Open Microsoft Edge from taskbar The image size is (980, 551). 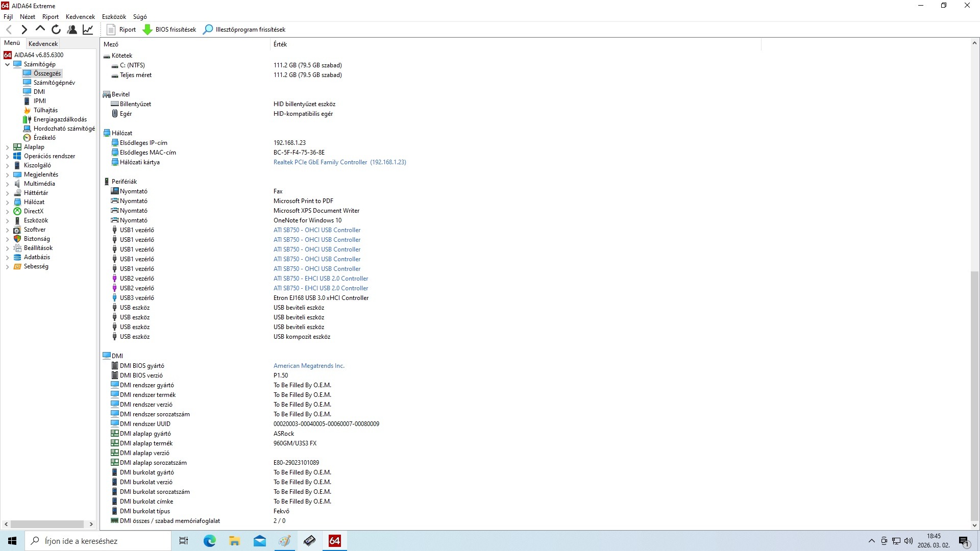click(209, 541)
